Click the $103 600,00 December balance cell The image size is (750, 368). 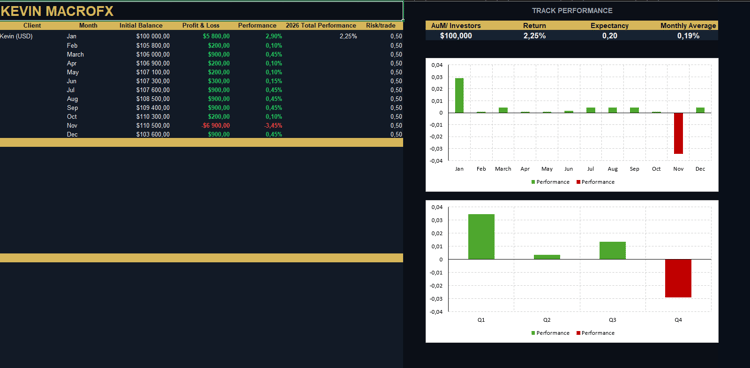[x=153, y=135]
